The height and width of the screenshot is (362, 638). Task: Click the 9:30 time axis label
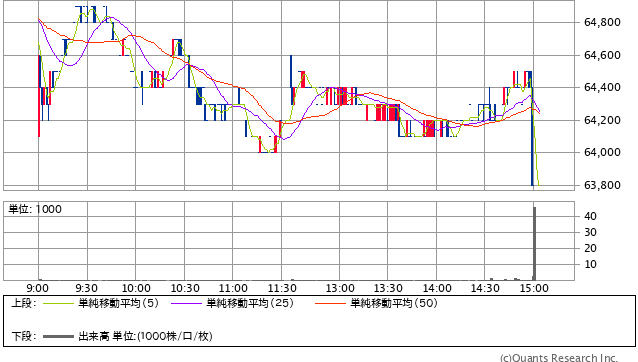click(86, 288)
